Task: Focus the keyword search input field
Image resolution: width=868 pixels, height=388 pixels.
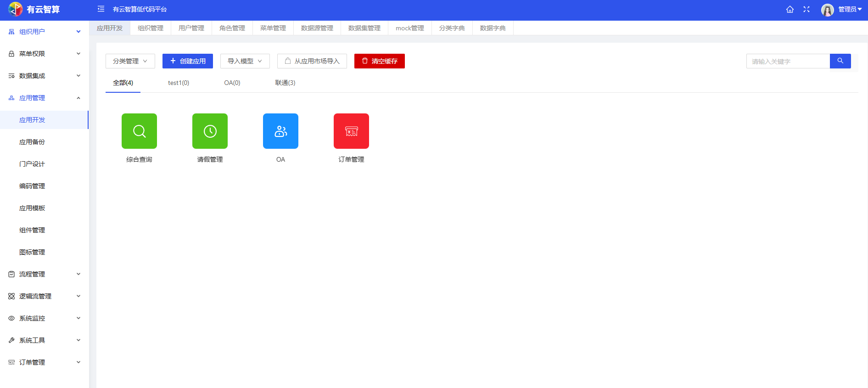Action: (x=788, y=61)
